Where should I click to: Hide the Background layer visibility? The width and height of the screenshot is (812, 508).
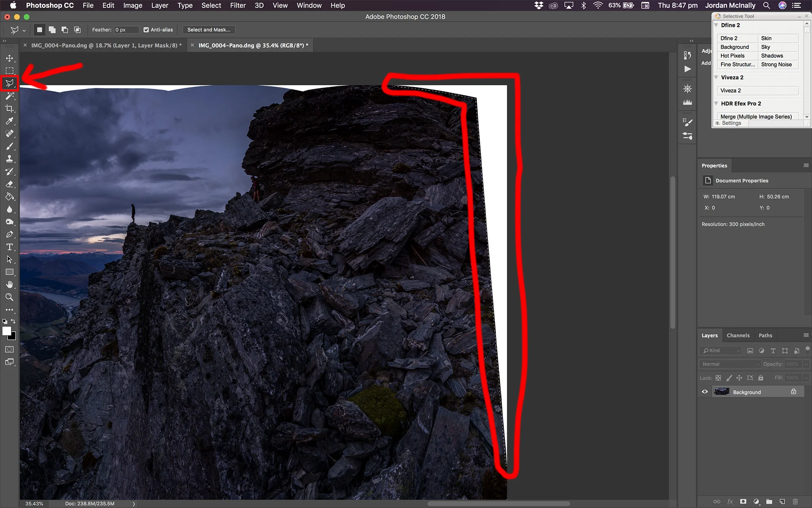(705, 392)
